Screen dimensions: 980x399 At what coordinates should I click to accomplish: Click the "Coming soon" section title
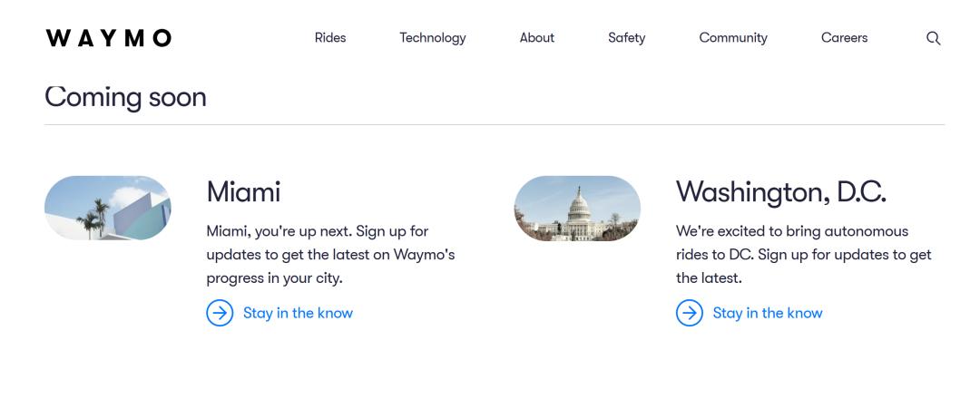click(125, 96)
